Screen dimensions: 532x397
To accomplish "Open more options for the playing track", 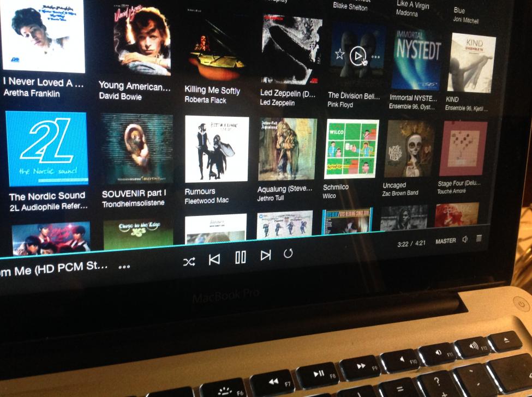I will click(x=124, y=267).
